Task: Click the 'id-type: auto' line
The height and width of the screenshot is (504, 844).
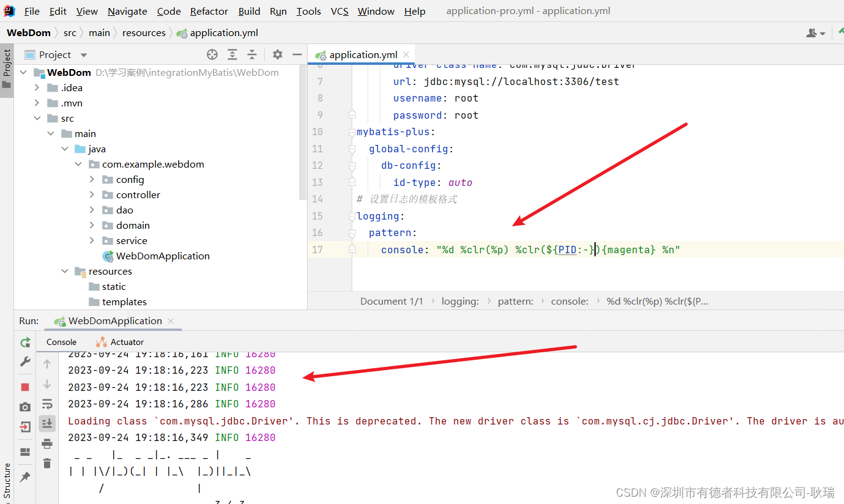Action: tap(433, 182)
